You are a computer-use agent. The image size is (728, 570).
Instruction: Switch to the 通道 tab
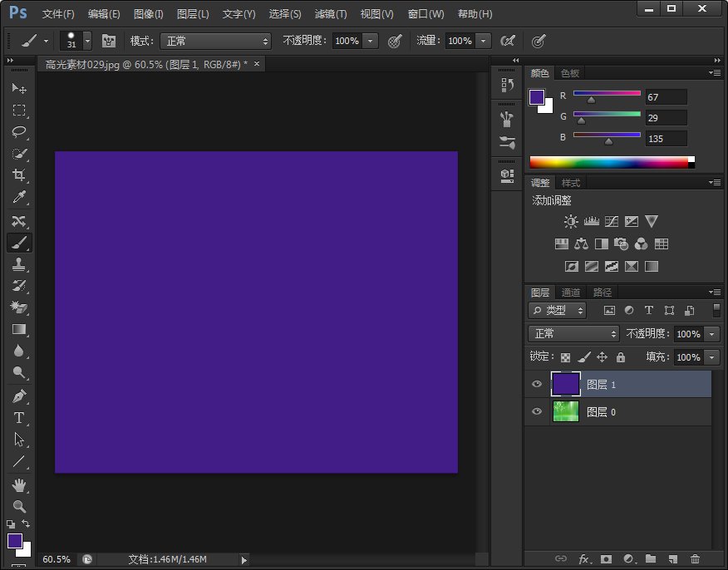click(x=571, y=292)
